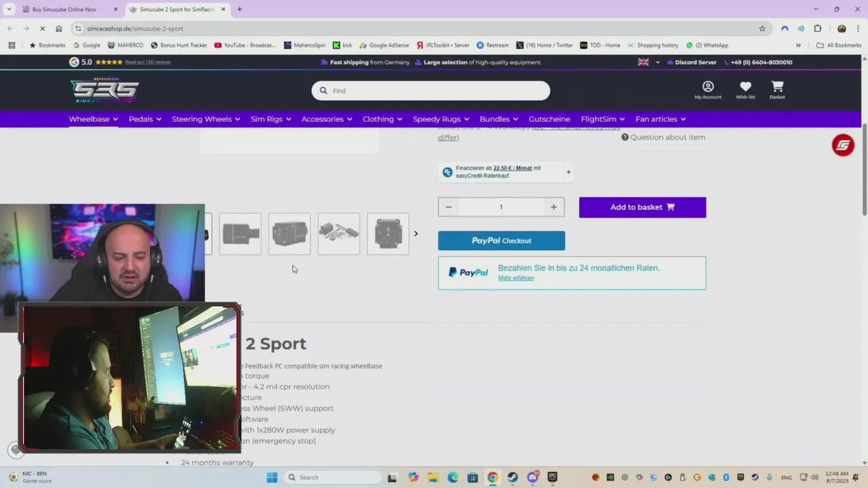868x488 pixels.
Task: Open the Discord Server link
Action: (692, 62)
